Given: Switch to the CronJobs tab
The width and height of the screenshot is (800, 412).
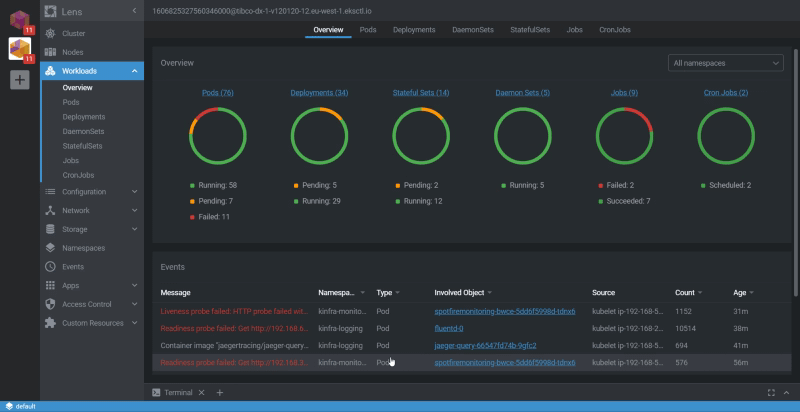Looking at the screenshot, I should click(x=616, y=30).
